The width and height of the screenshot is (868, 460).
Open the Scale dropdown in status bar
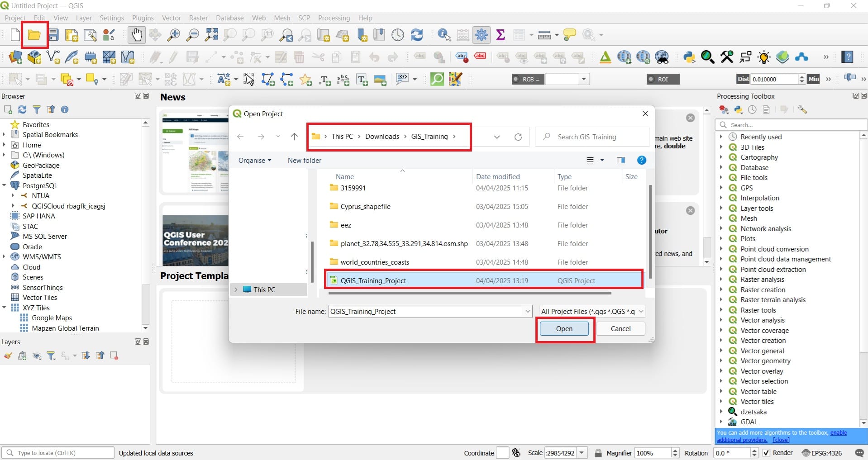[582, 453]
